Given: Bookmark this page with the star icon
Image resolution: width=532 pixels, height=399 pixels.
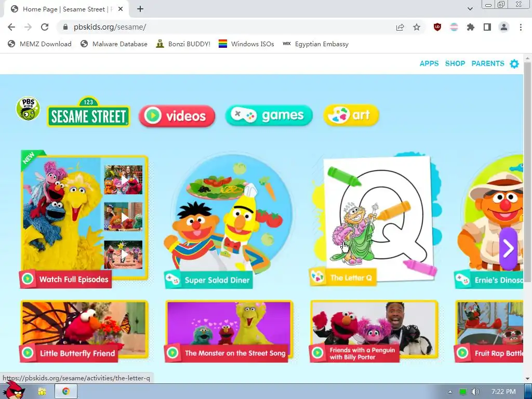Looking at the screenshot, I should (417, 27).
